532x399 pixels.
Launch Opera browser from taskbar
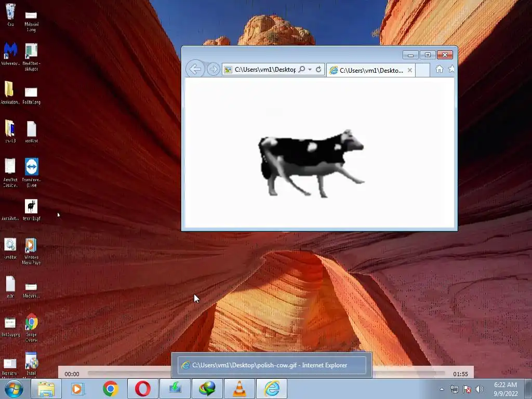(142, 389)
